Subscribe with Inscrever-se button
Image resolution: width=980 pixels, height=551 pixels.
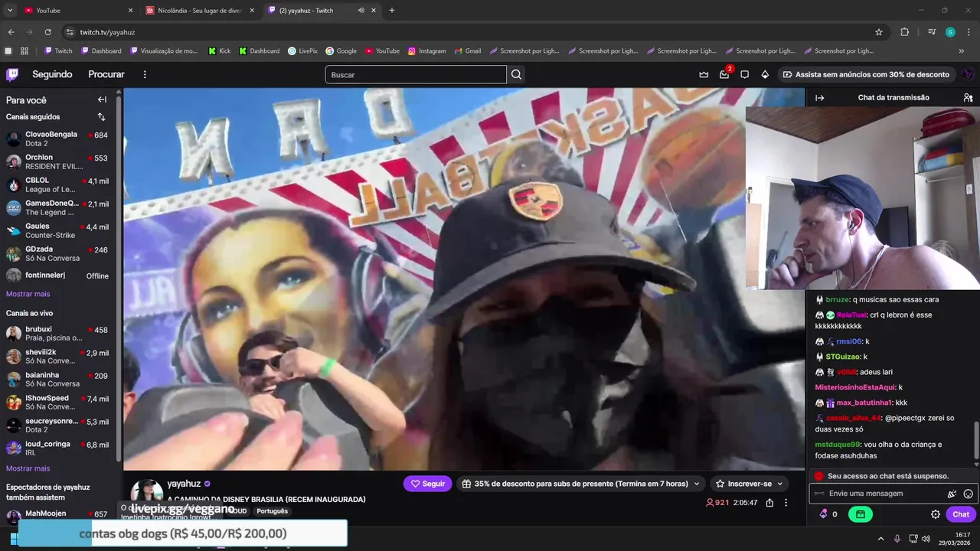pyautogui.click(x=743, y=484)
